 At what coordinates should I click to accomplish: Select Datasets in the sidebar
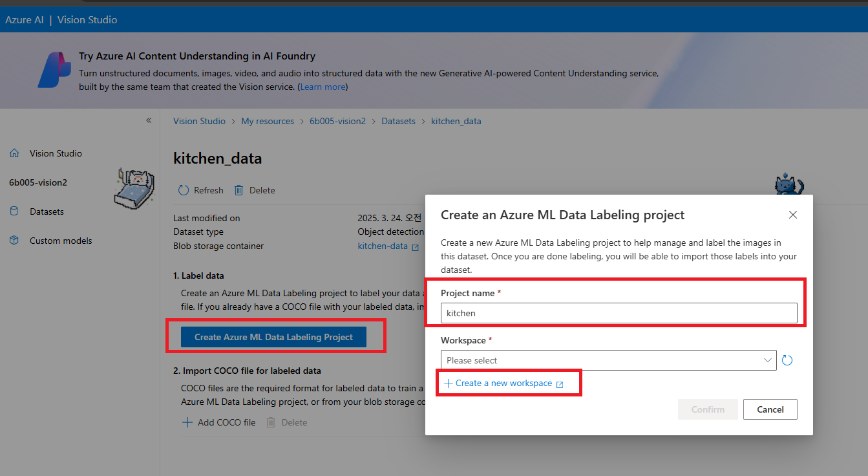(47, 211)
